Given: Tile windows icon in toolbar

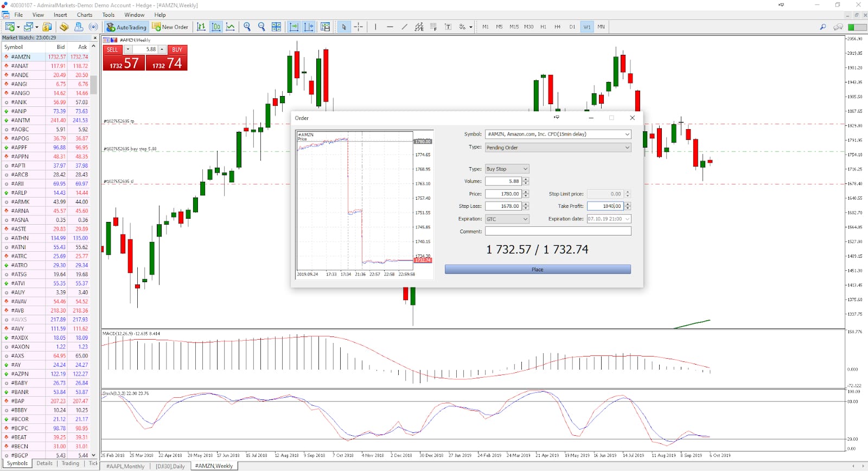Looking at the screenshot, I should [x=276, y=27].
